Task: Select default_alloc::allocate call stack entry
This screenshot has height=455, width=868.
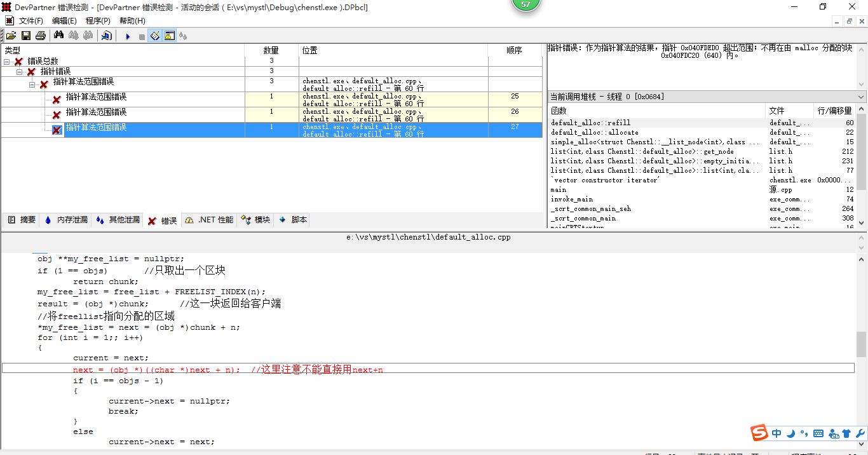Action: tap(702, 132)
